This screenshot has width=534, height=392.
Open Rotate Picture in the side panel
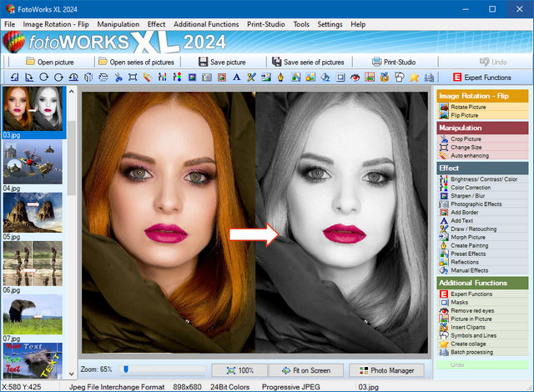tap(468, 108)
